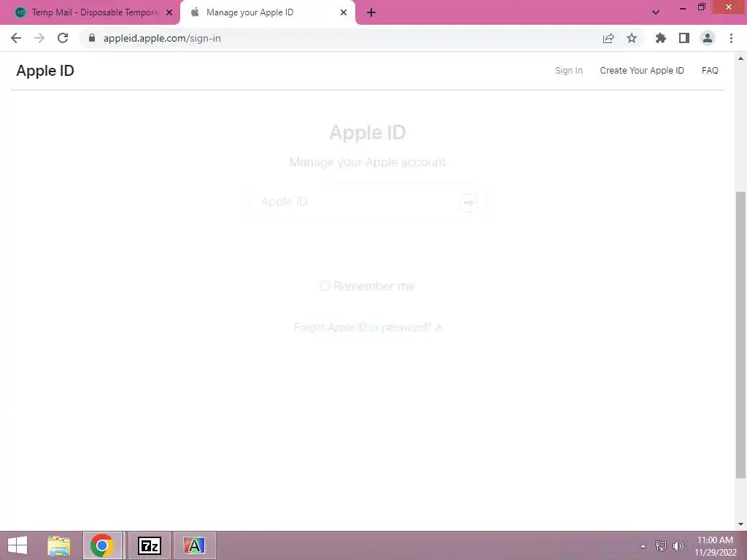
Task: Open the letter A app in taskbar
Action: click(x=194, y=545)
